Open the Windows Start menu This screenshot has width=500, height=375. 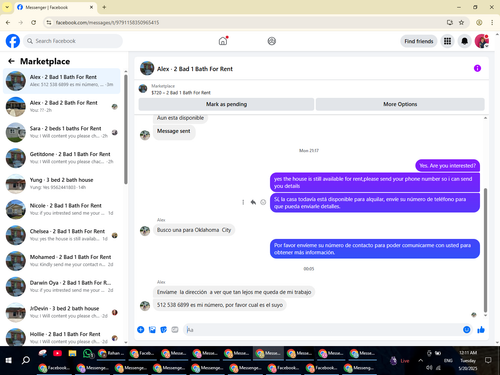coord(9,360)
